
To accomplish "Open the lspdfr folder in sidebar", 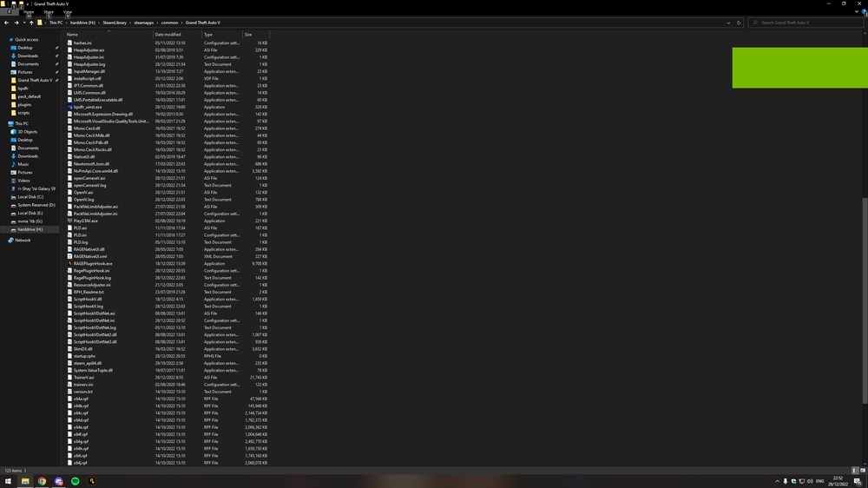I will coord(23,89).
